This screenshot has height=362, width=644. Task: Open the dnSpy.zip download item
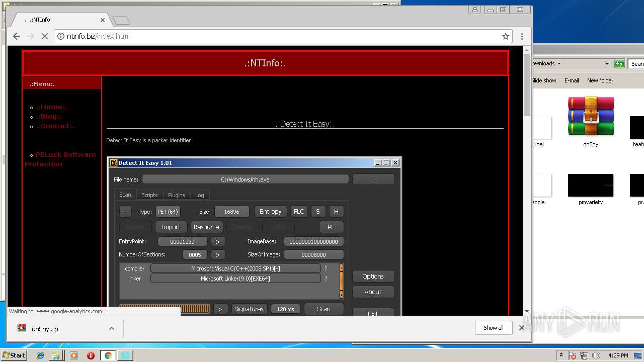(x=45, y=329)
